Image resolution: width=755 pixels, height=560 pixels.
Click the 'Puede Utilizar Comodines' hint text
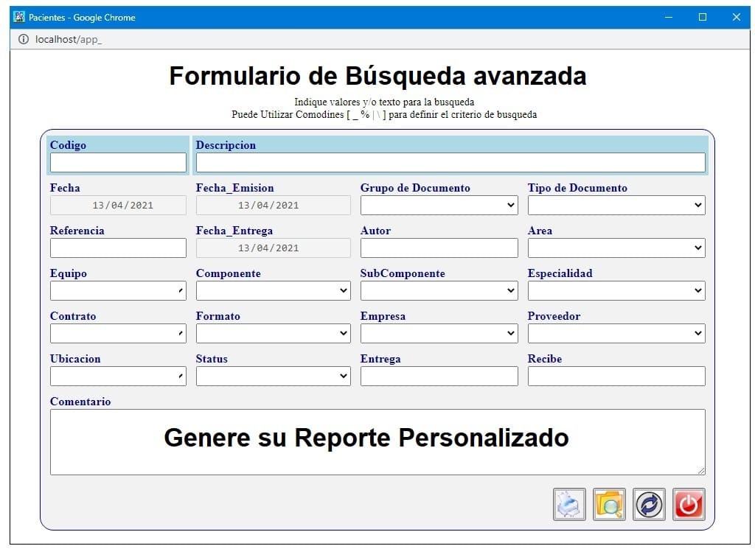coord(384,114)
